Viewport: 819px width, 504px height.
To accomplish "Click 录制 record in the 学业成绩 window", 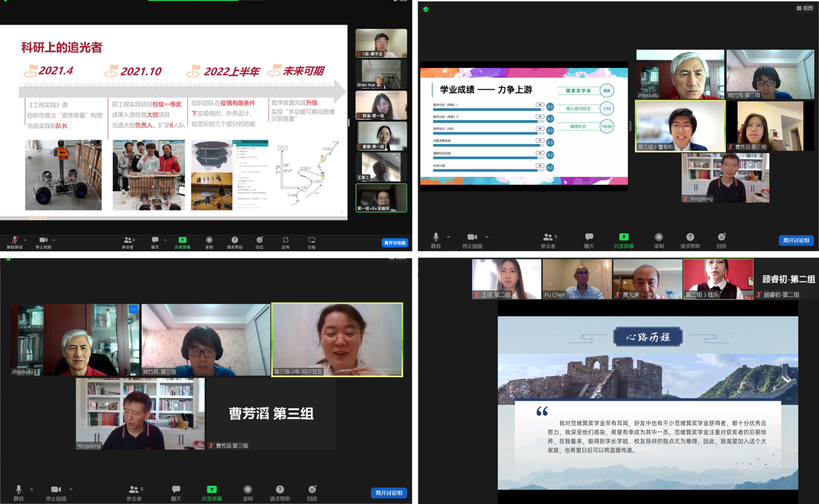I will 659,240.
